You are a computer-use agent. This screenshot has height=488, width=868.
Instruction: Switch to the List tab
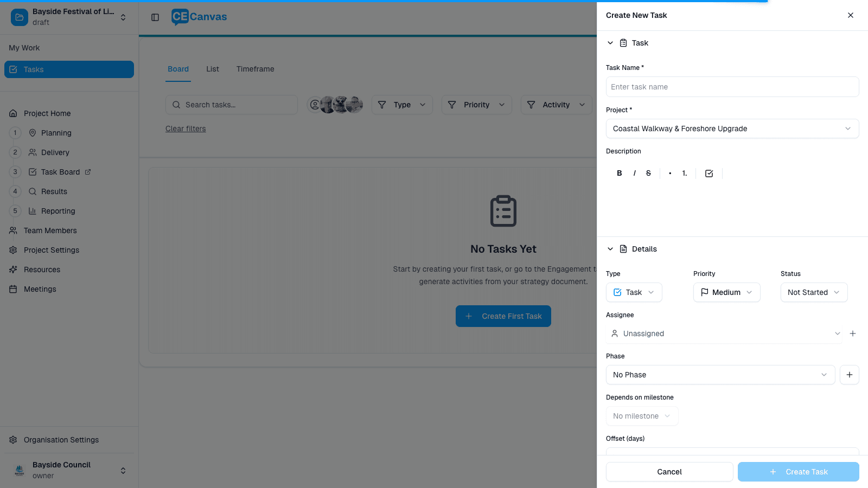[212, 69]
